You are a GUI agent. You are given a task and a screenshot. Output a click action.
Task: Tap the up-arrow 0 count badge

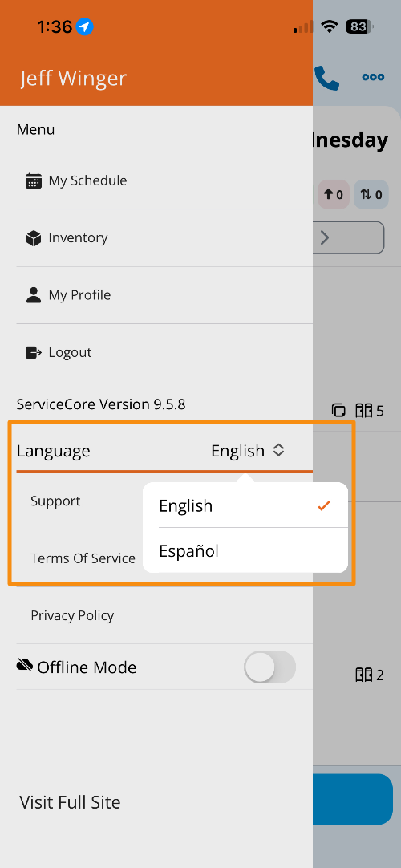[334, 194]
